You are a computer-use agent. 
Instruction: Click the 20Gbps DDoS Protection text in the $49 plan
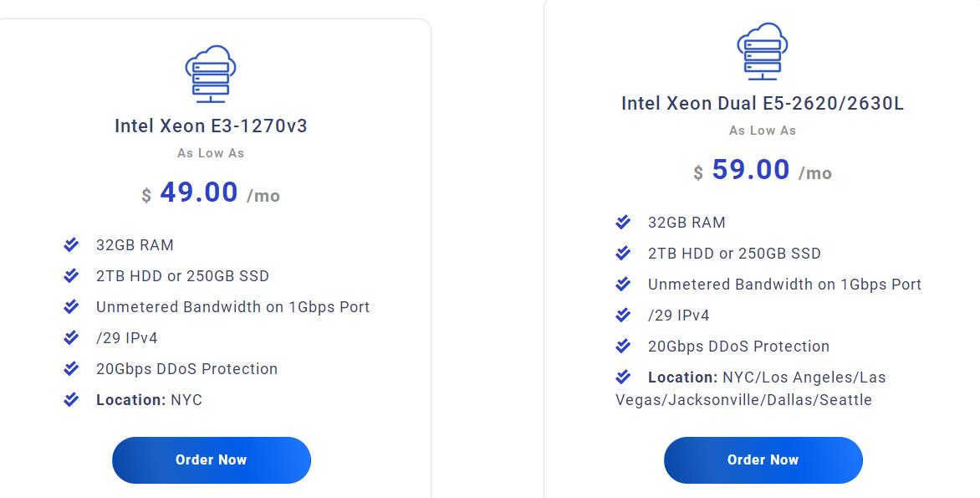[x=186, y=369]
